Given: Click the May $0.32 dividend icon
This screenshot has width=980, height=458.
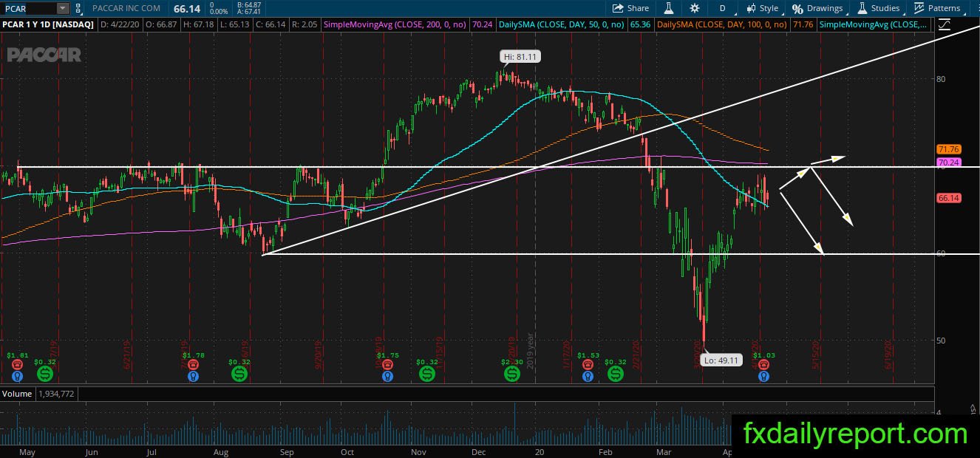Looking at the screenshot, I should [x=45, y=374].
